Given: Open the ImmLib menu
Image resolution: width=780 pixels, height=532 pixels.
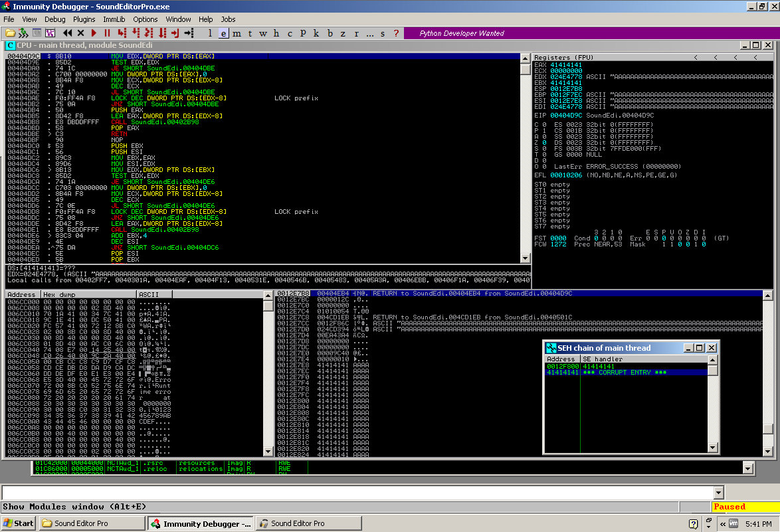Looking at the screenshot, I should [x=114, y=19].
